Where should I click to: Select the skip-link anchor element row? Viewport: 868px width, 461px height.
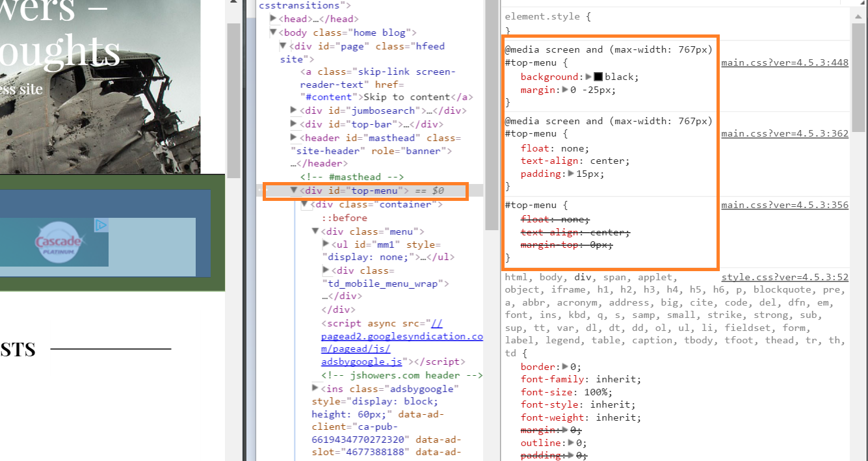click(x=387, y=85)
